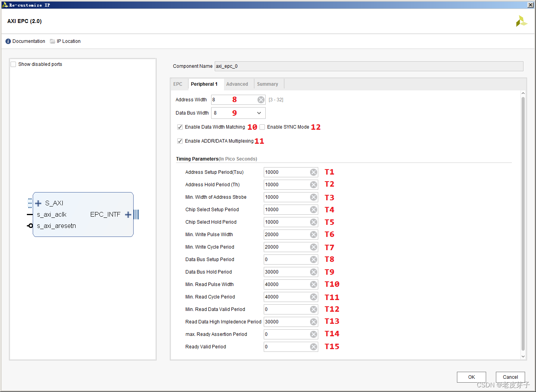Open the Advanced tab

click(x=237, y=84)
